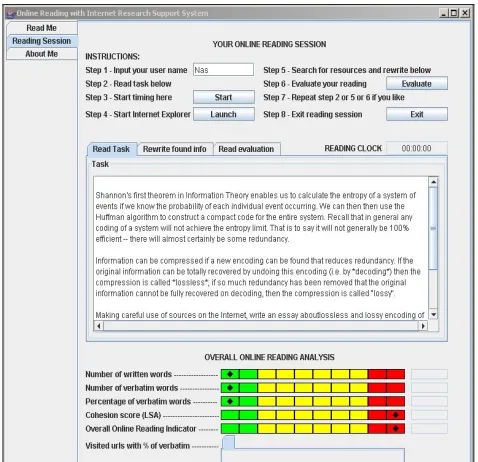Viewport: 478px width, 462px height.
Task: Click the 'YOUR ONLINE READING SESSION' heading
Action: tap(269, 44)
